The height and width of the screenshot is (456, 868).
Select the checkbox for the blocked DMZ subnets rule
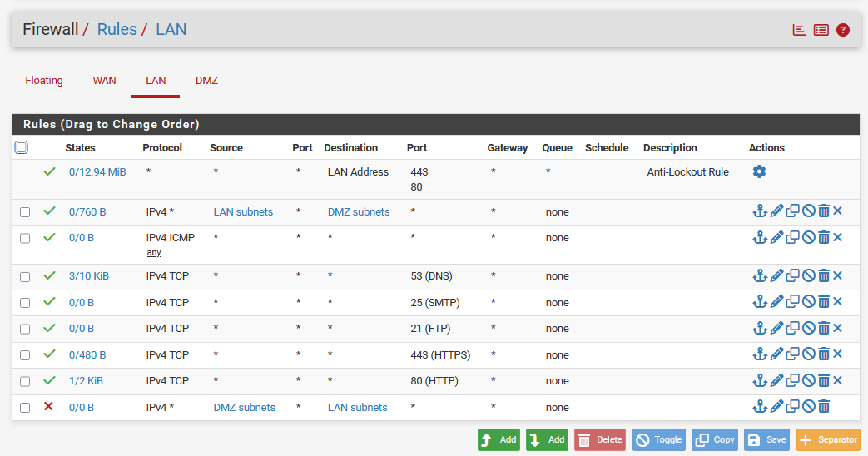25,408
